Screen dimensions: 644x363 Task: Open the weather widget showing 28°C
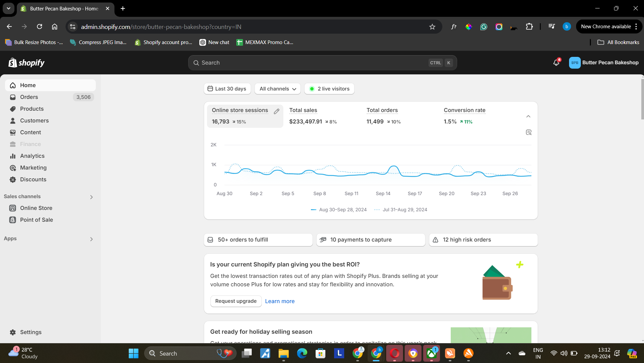[x=24, y=353]
